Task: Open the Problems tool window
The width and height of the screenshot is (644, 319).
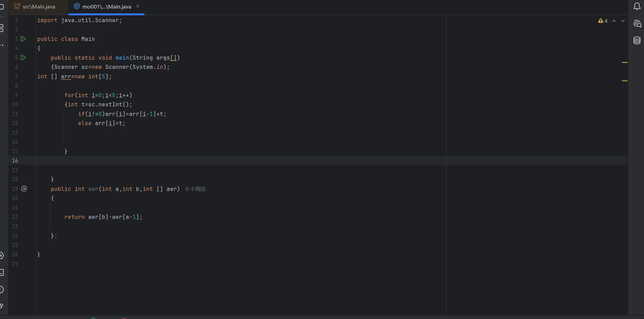Action: pyautogui.click(x=2, y=290)
